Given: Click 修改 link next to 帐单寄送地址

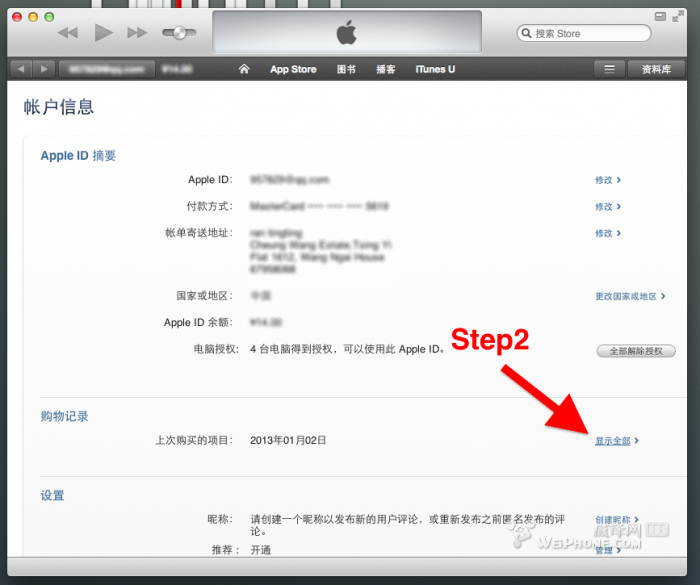Looking at the screenshot, I should [608, 234].
